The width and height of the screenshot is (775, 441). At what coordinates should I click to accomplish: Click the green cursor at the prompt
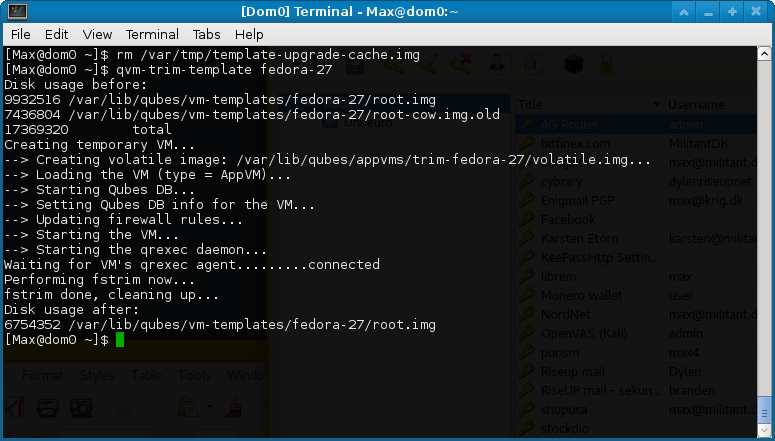[x=120, y=340]
